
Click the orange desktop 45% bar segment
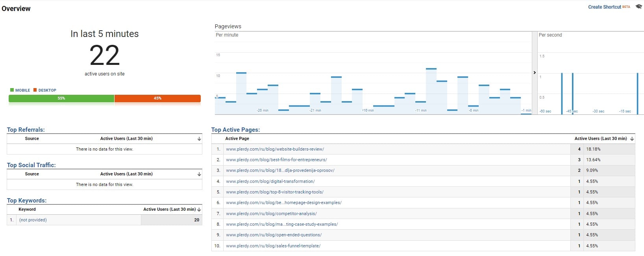[x=157, y=98]
